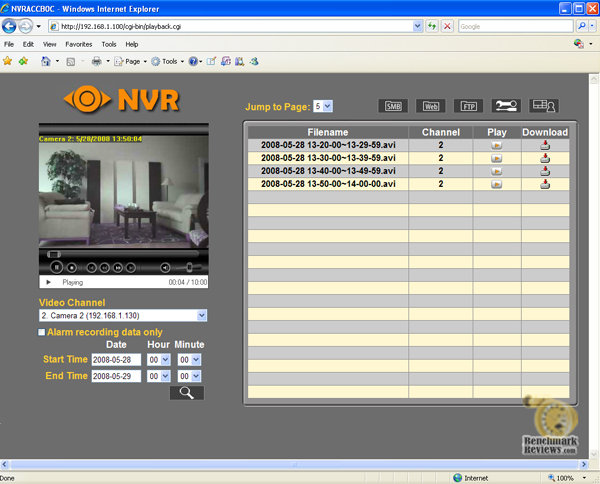The width and height of the screenshot is (600, 484).
Task: Open the Favorites menu
Action: pos(78,44)
